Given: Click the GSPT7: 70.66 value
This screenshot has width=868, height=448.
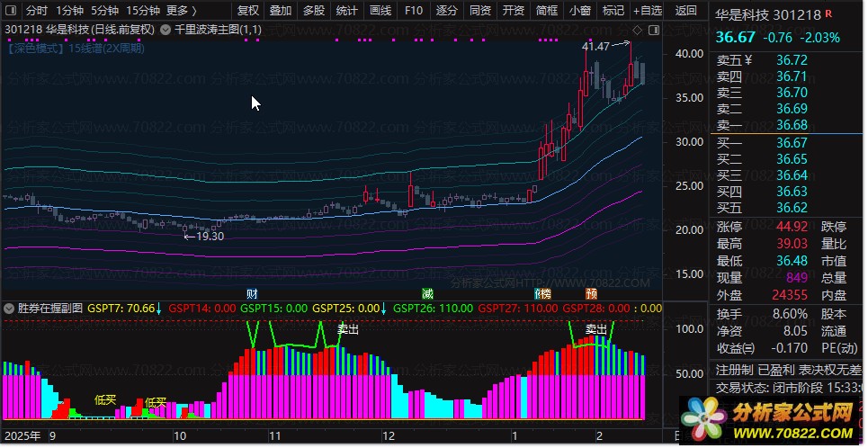Looking at the screenshot, I should point(121,309).
